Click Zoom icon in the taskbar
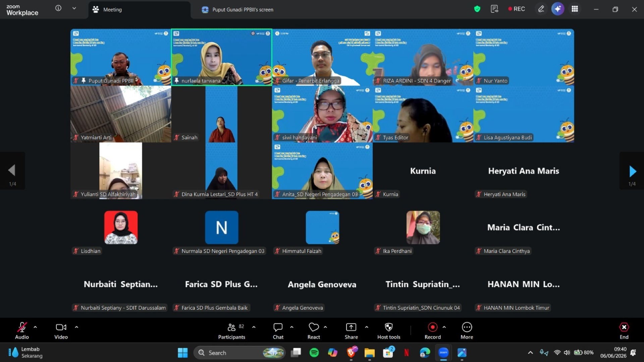 coord(443,353)
